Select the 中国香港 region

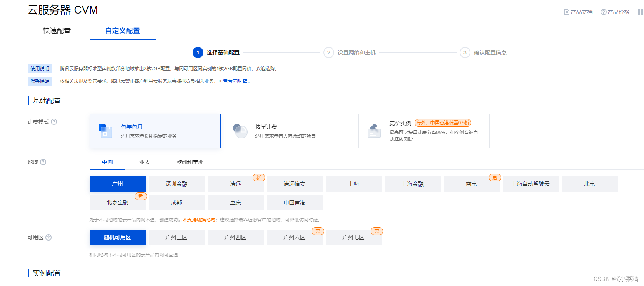(x=295, y=202)
